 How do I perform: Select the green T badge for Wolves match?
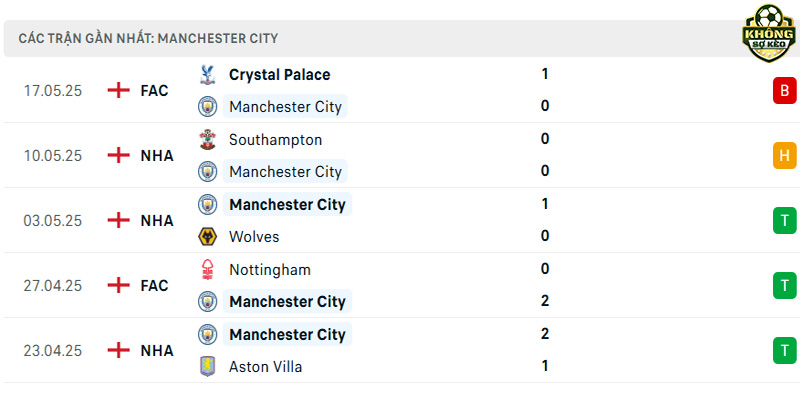click(784, 220)
